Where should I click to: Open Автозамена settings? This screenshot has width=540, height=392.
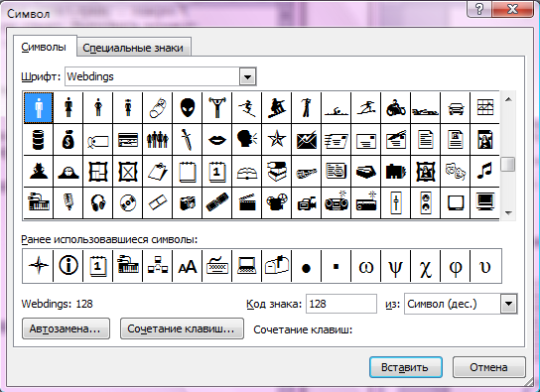(66, 328)
